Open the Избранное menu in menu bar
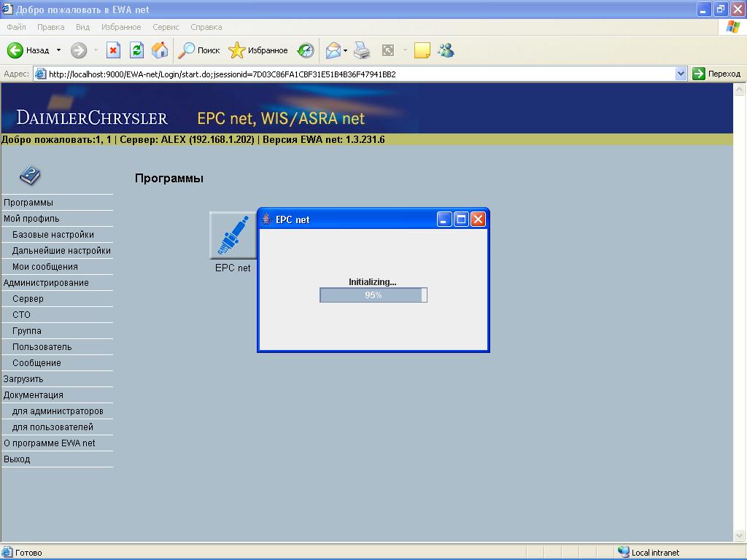The image size is (747, 560). pyautogui.click(x=121, y=27)
